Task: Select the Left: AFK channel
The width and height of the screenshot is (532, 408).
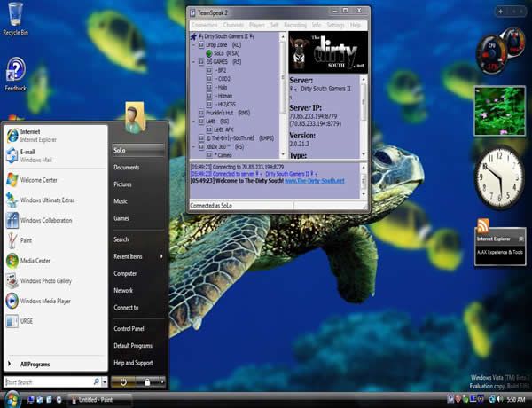Action: [x=223, y=129]
